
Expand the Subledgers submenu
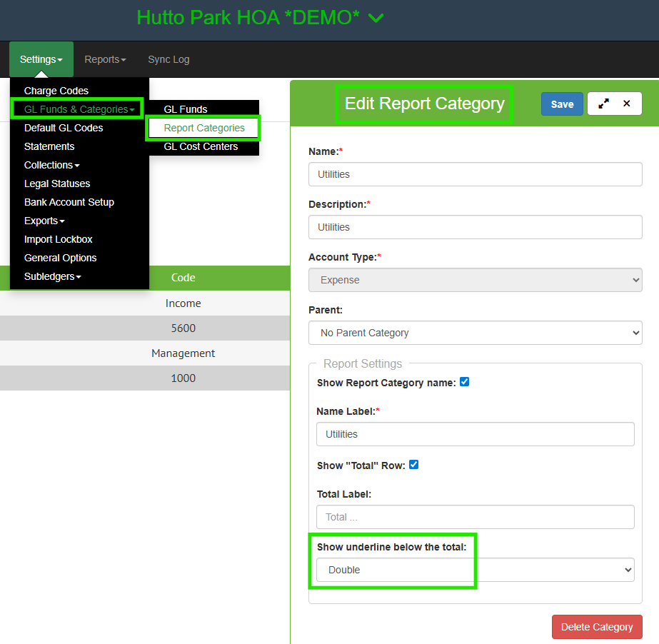(52, 276)
